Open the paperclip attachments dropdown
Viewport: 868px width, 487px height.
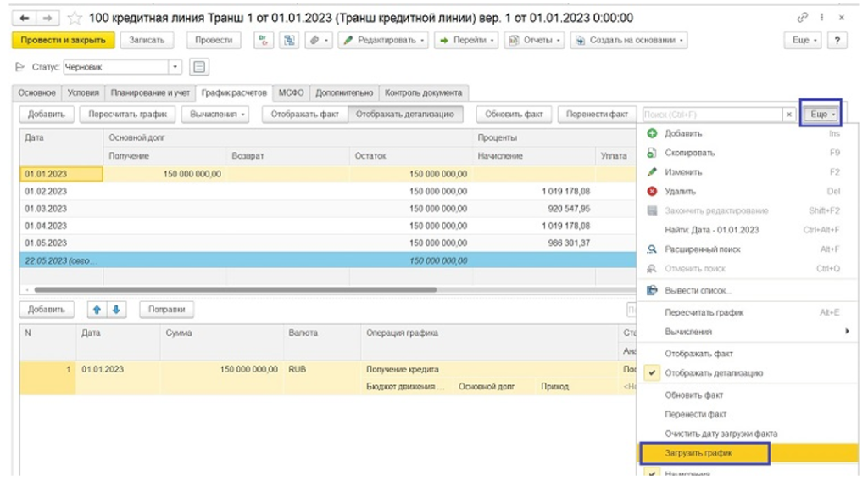319,40
